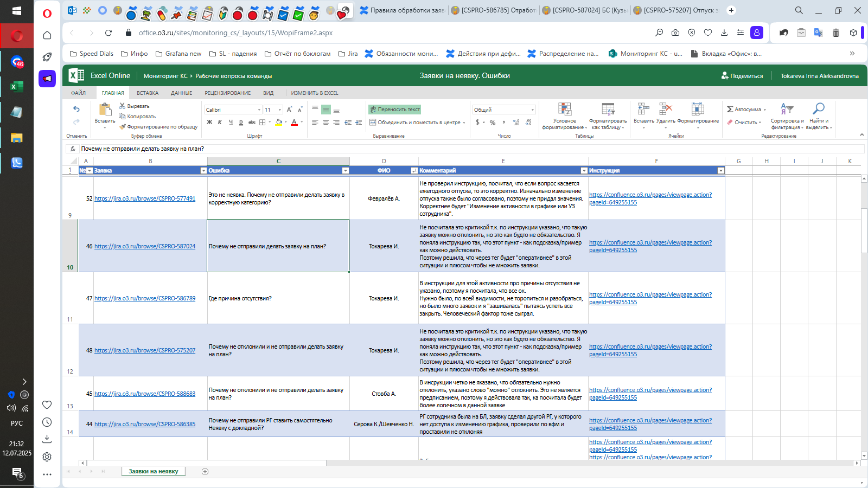Image resolution: width=868 pixels, height=488 pixels.
Task: Click the Поделиться share button
Action: pyautogui.click(x=742, y=76)
